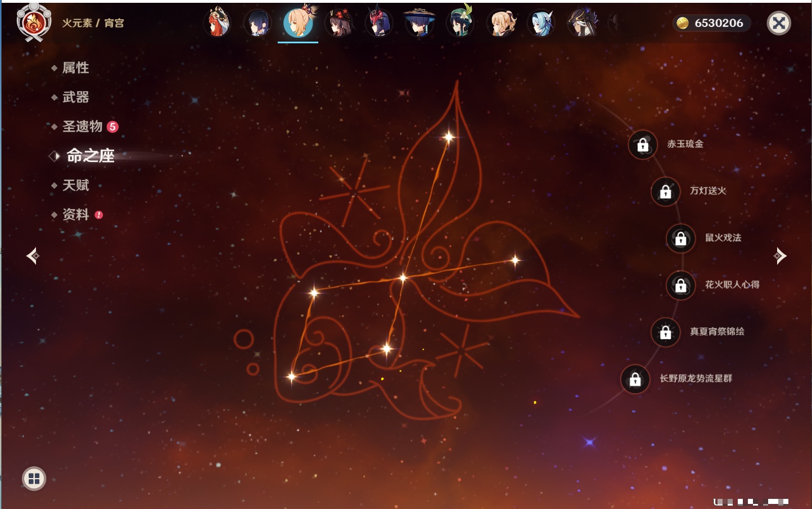Select Jean's blonde ponytail avatar
The width and height of the screenshot is (812, 509).
(500, 23)
